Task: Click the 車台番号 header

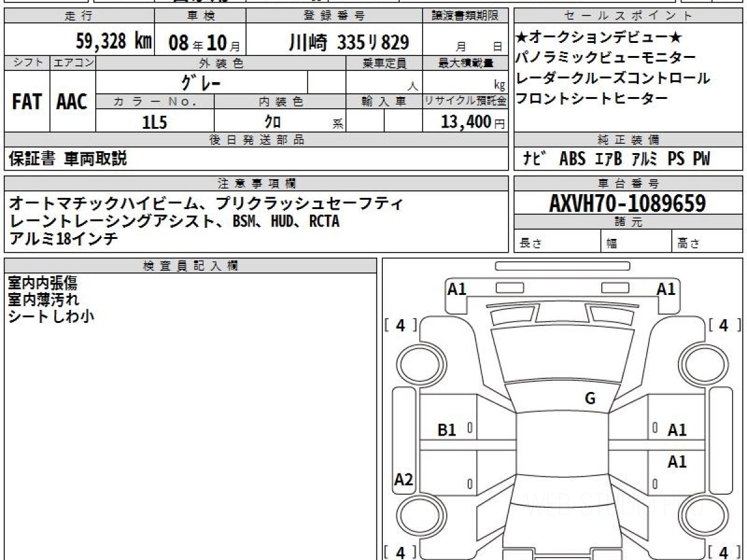Action: point(628,184)
